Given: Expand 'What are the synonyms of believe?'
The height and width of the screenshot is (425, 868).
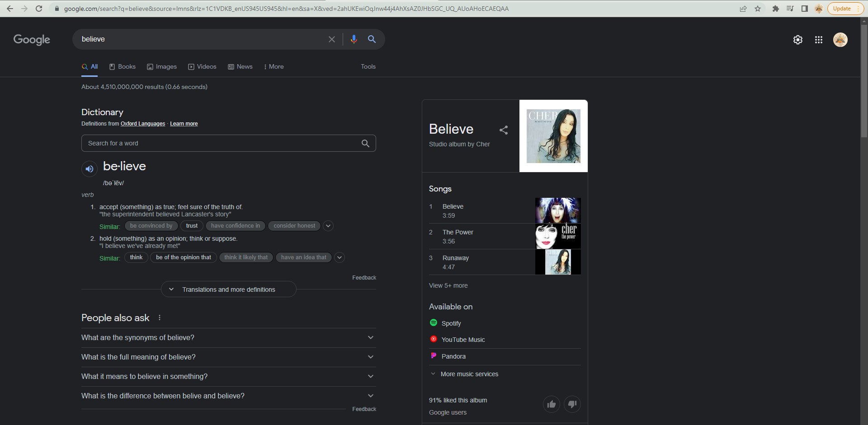Looking at the screenshot, I should click(228, 338).
